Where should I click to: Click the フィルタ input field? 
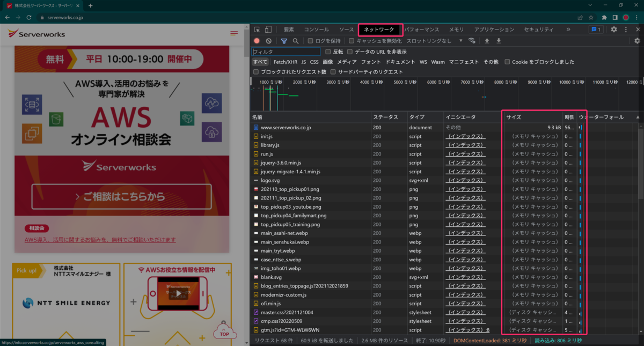point(286,52)
